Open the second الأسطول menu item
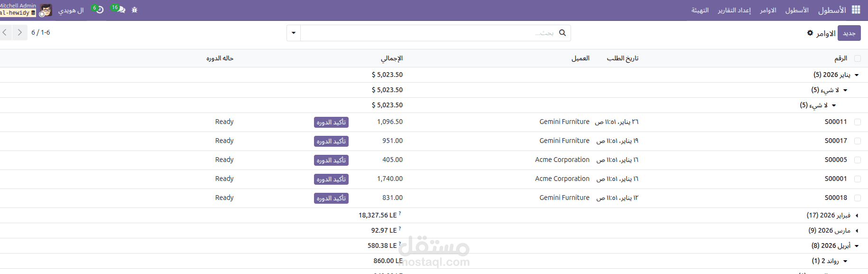The height and width of the screenshot is (274, 868). 797,10
